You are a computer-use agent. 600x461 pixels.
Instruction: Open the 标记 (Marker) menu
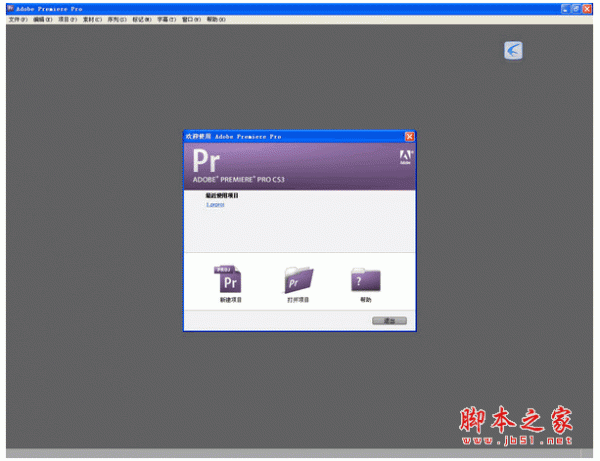tap(142, 20)
